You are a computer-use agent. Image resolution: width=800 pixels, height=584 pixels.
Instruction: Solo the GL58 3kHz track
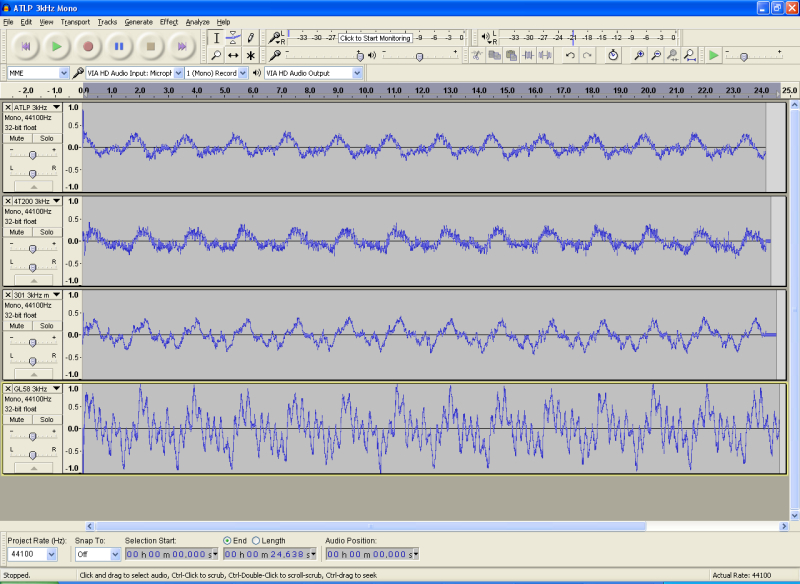pos(47,419)
